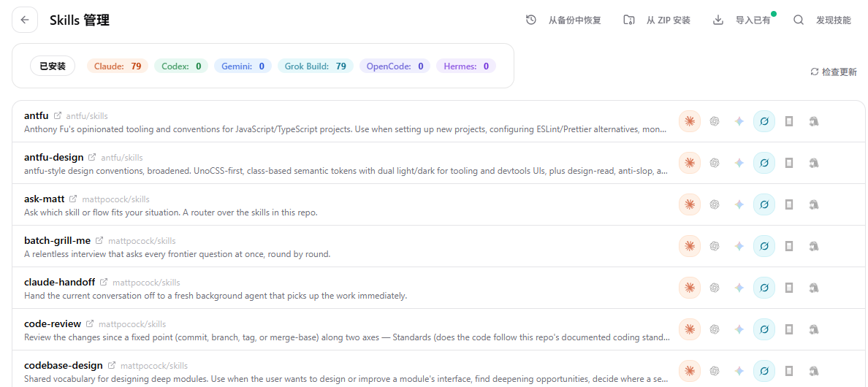Enable Gemini for claude-handoff skill
The height and width of the screenshot is (387, 868).
(x=739, y=288)
